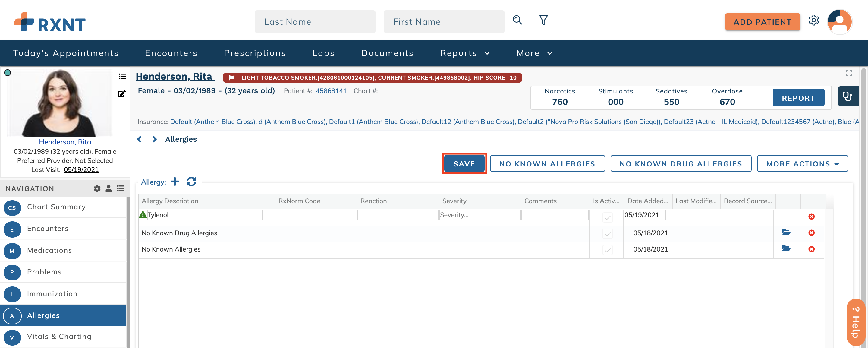Open the user profile avatar
868x348 pixels.
point(839,22)
